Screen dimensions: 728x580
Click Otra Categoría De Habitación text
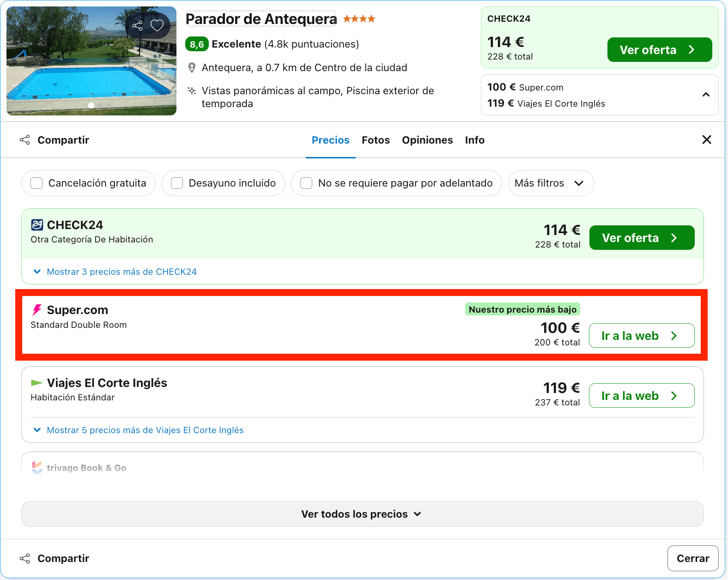[92, 239]
